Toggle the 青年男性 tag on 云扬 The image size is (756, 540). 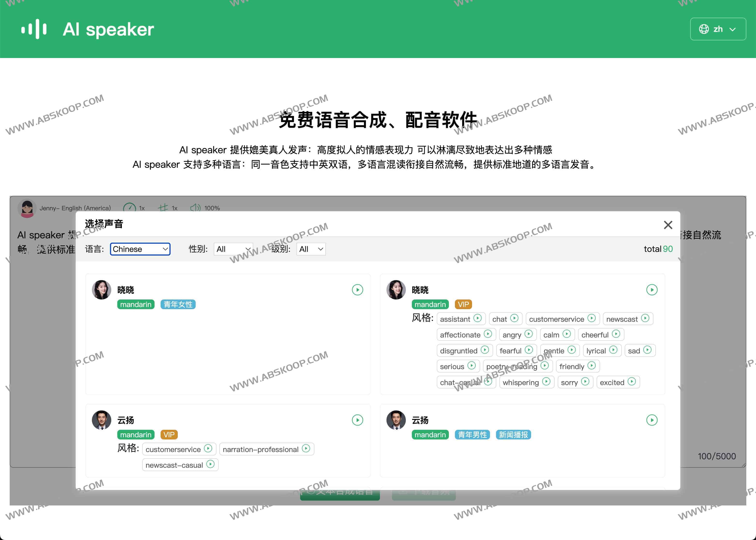472,435
